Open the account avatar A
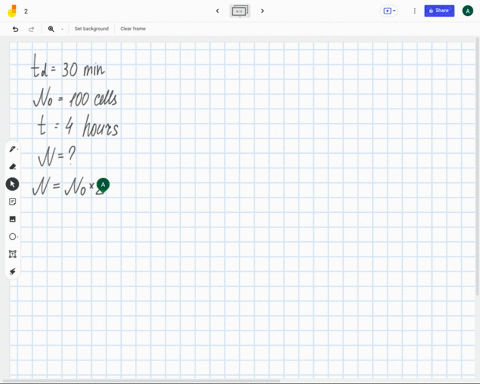 click(x=468, y=11)
